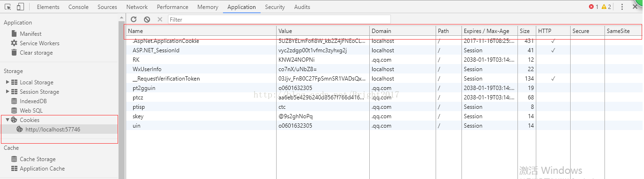The height and width of the screenshot is (179, 644).
Task: Delete selected cookie with X icon
Action: 160,19
